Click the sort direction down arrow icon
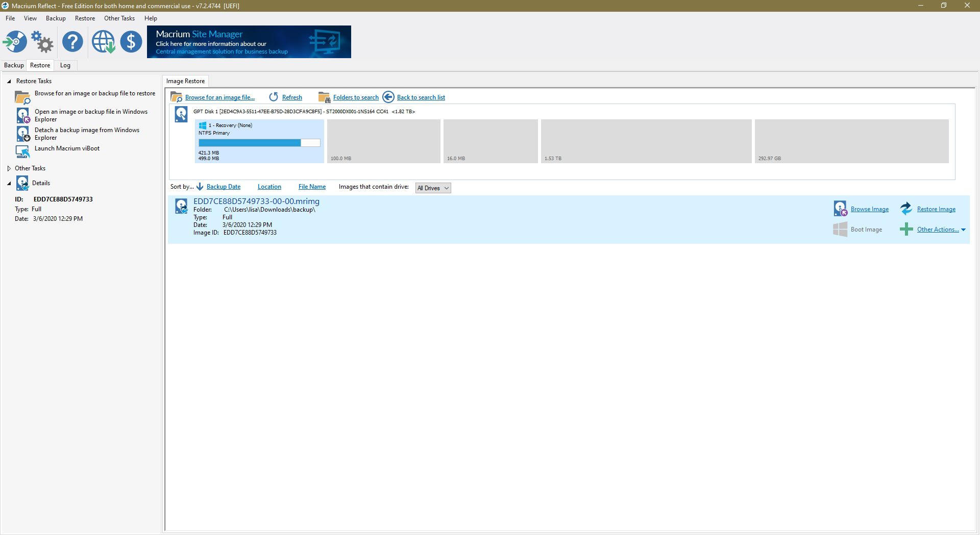Screen dimensions: 980x535 click(x=200, y=187)
